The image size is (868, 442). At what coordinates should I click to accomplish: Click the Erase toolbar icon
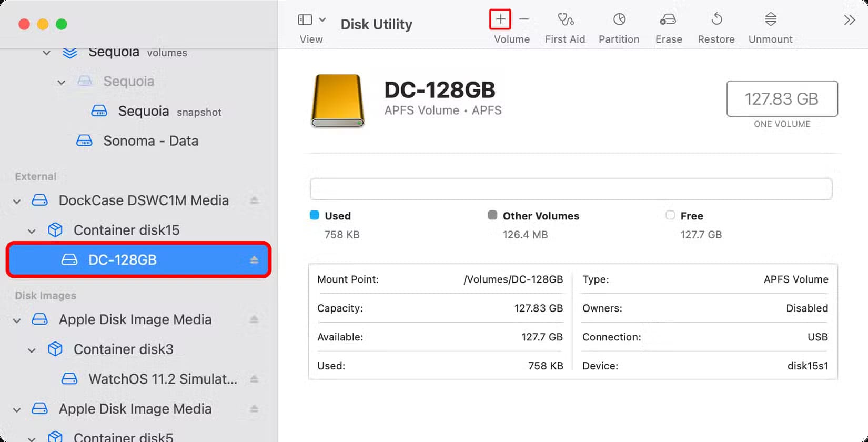tap(668, 20)
